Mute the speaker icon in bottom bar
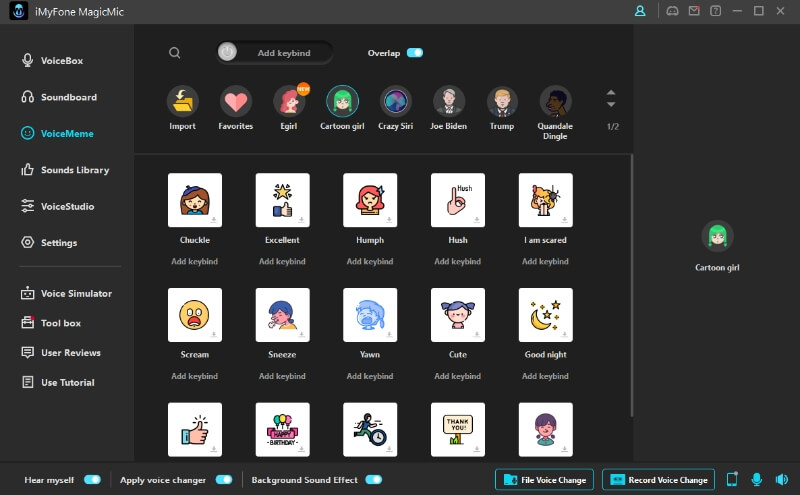This screenshot has height=495, width=800. tap(781, 479)
